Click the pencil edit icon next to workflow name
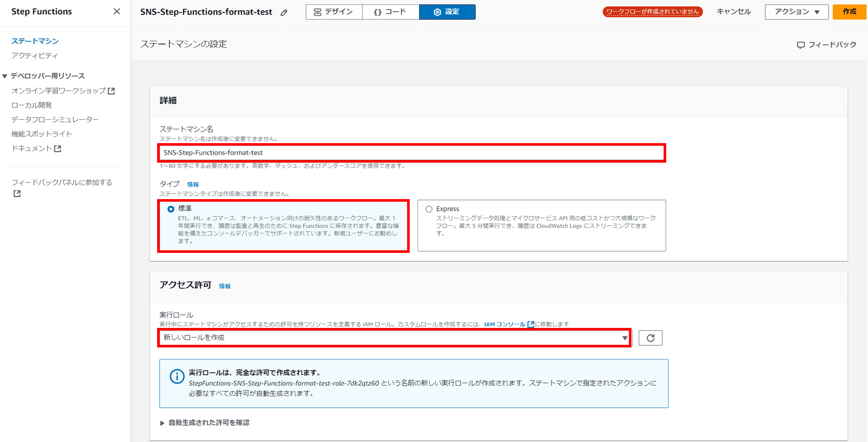Viewport: 868px width, 442px height. [284, 13]
